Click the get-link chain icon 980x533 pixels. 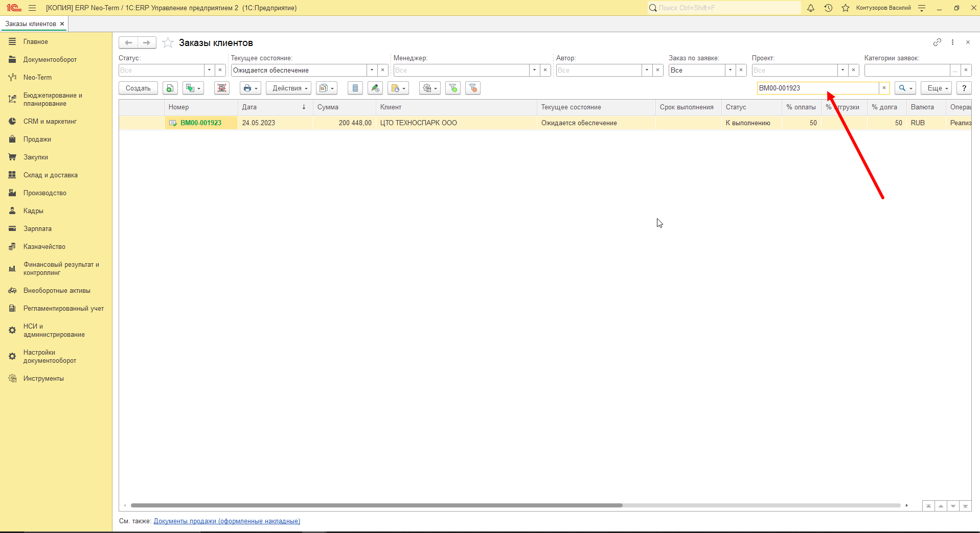[x=937, y=42]
